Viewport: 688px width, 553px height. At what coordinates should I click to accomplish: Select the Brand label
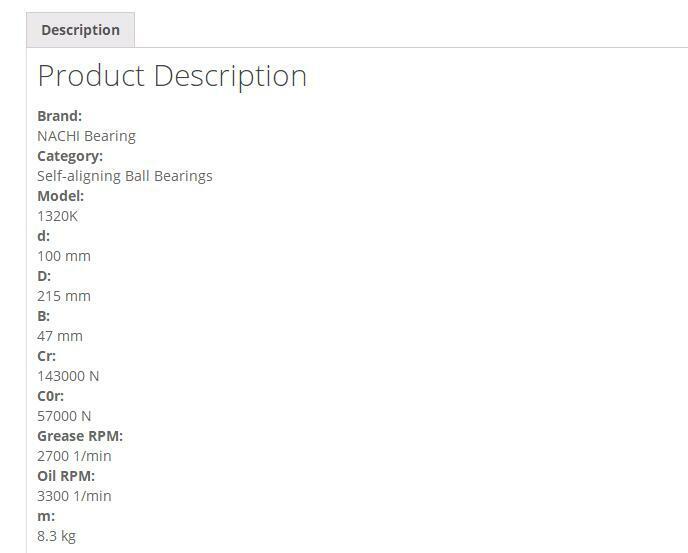tap(59, 116)
